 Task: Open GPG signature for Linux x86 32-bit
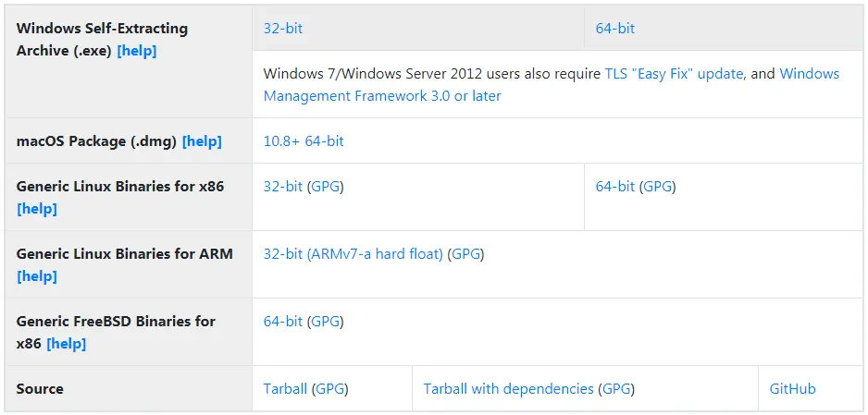tap(326, 187)
